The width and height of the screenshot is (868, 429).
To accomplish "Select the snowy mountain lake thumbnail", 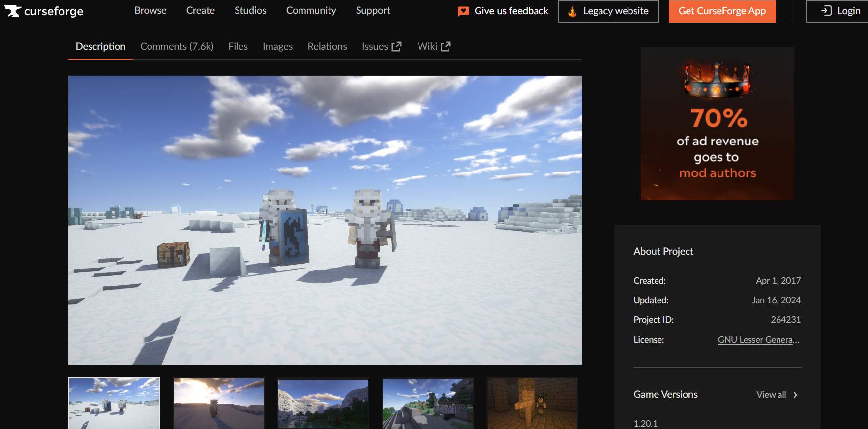I will (323, 403).
